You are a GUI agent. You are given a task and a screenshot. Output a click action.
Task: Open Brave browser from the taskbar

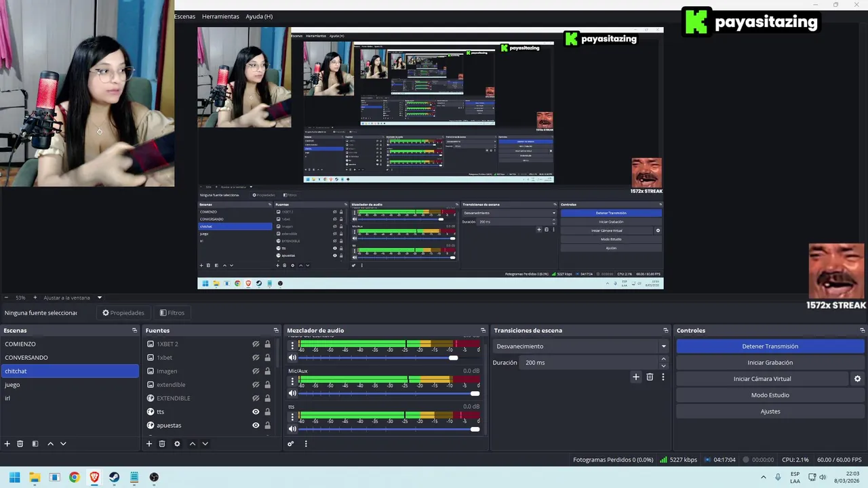pyautogui.click(x=94, y=477)
